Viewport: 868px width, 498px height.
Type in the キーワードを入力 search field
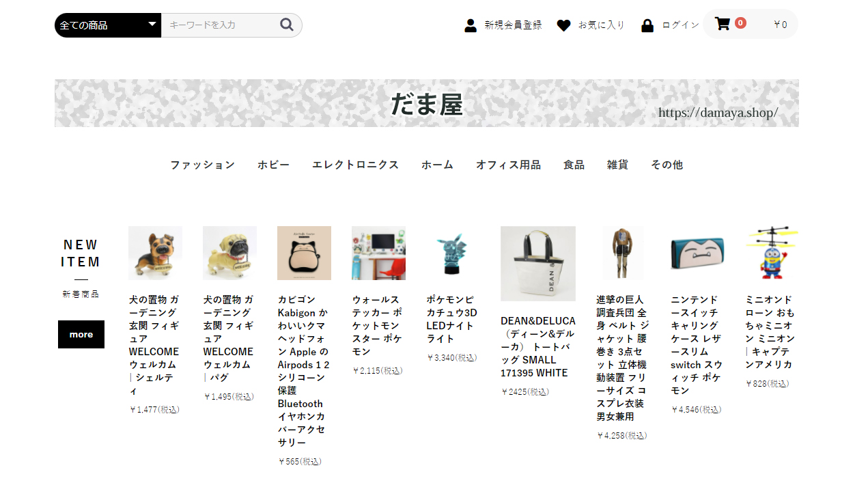click(x=220, y=25)
